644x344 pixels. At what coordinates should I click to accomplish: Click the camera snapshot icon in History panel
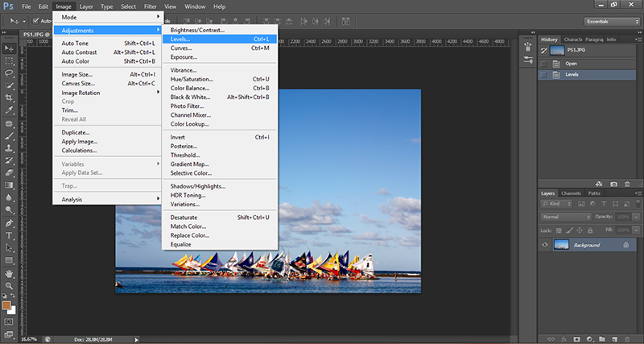click(614, 184)
